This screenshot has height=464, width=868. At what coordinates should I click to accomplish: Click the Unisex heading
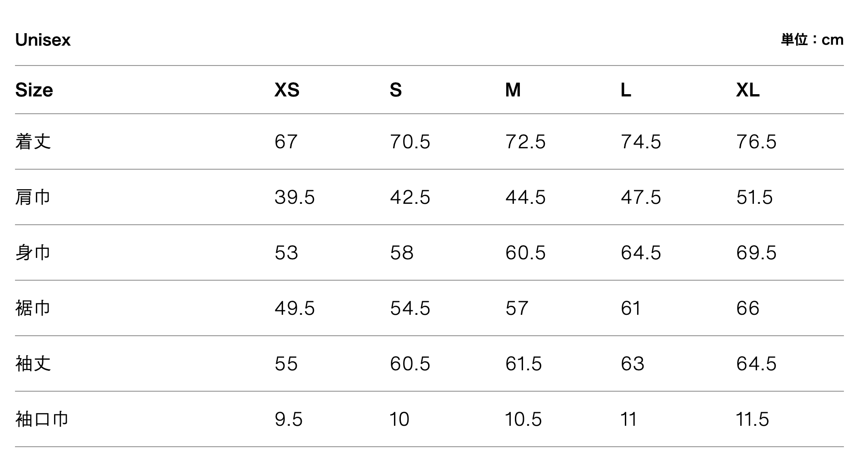click(43, 40)
